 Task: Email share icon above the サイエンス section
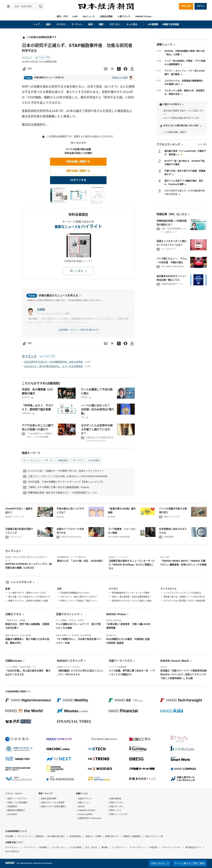tap(106, 343)
